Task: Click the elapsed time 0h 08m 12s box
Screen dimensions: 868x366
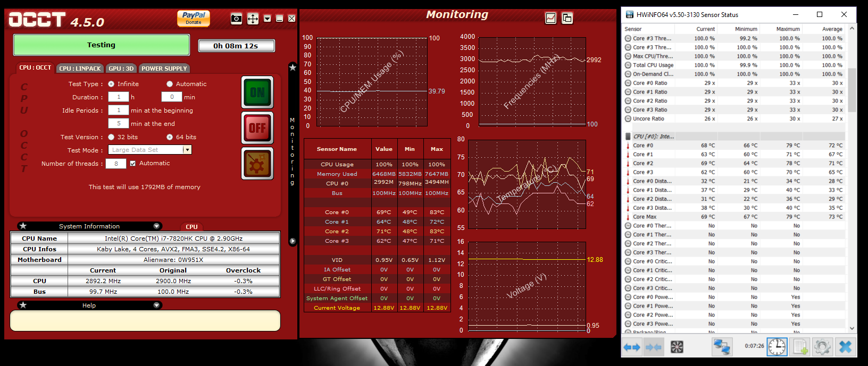Action: 236,46
